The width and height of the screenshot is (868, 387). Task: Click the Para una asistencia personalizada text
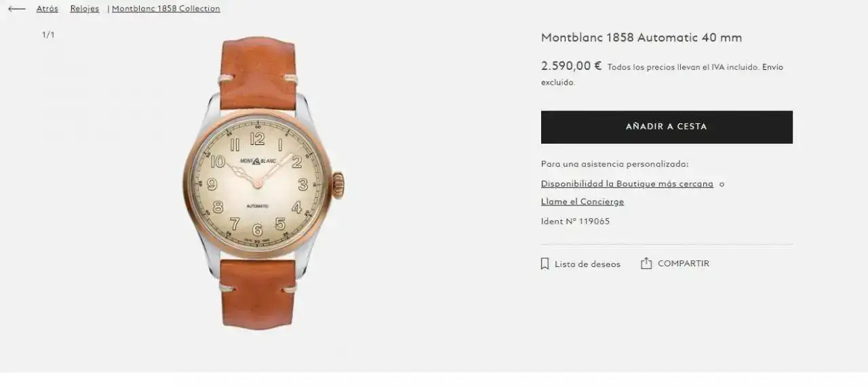615,164
